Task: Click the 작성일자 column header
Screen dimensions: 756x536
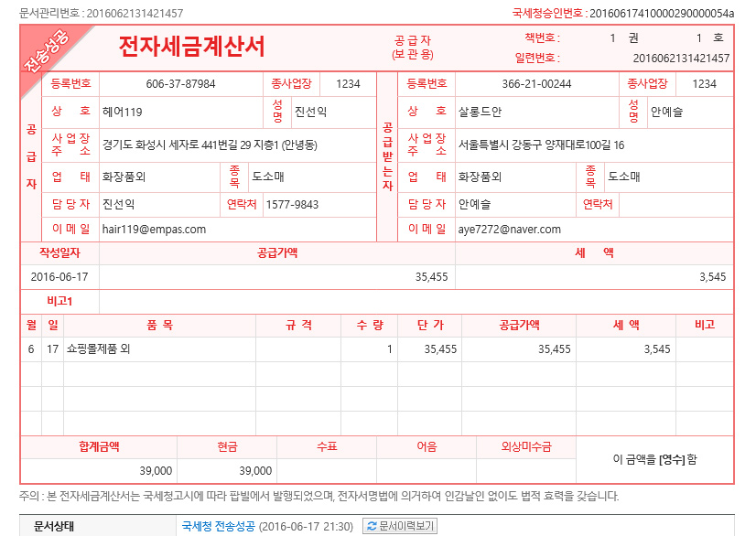Action: [59, 253]
